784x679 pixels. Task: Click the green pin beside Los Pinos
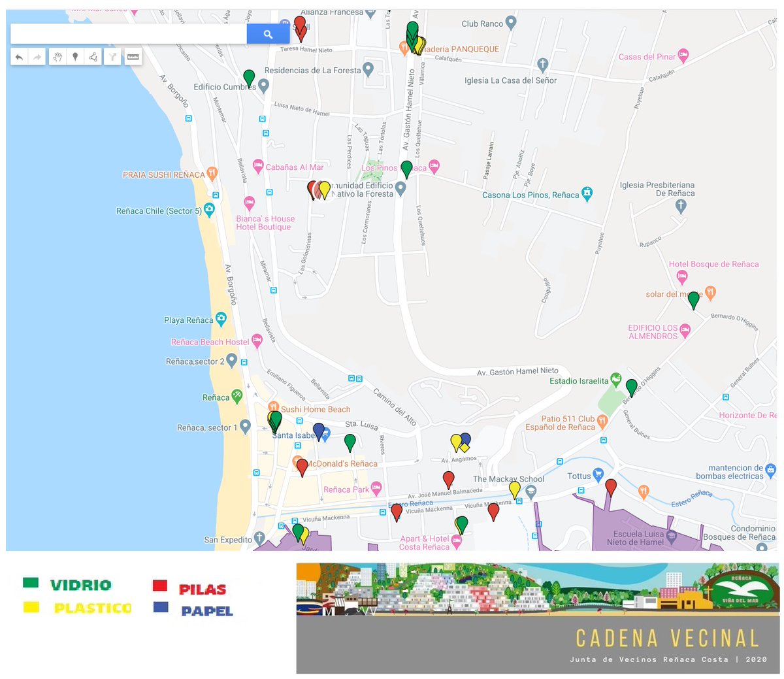coord(406,169)
